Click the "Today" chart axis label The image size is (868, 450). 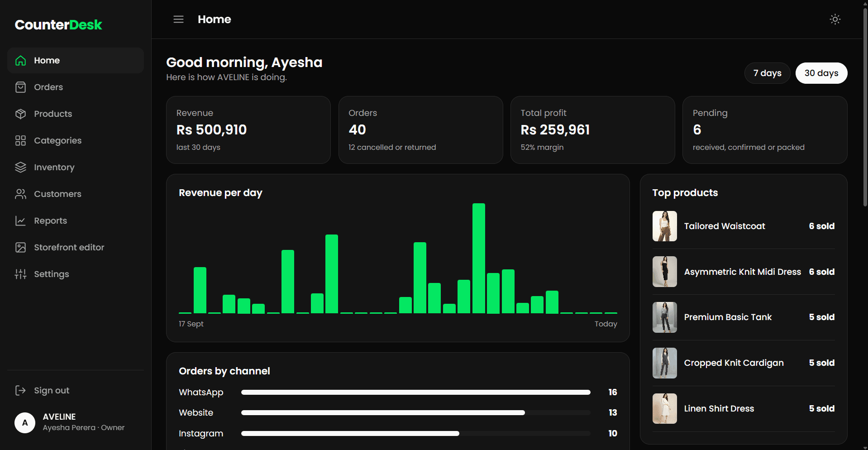(606, 324)
